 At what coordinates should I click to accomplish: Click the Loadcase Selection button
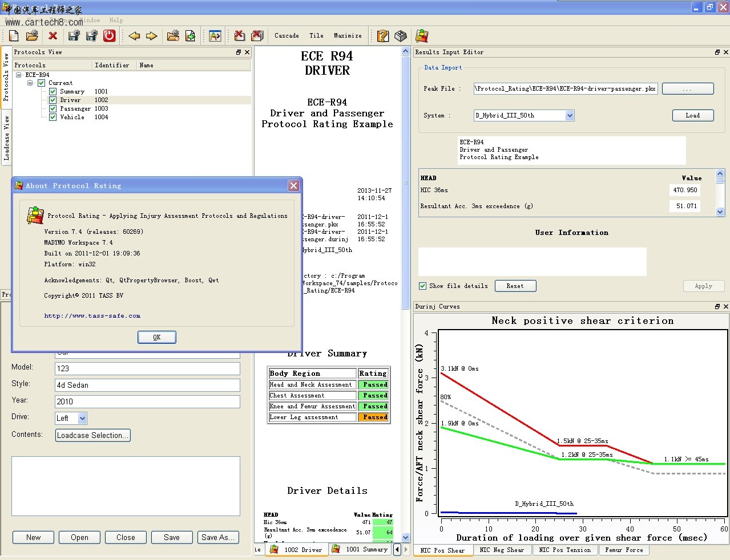pos(93,435)
